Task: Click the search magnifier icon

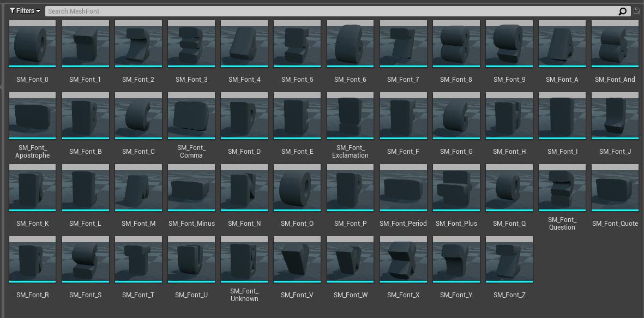Action: [623, 11]
